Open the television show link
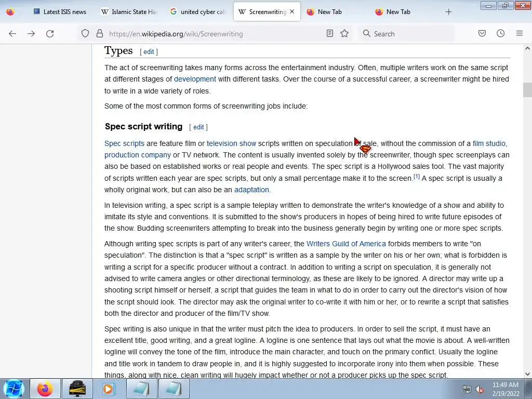Screen dimensions: 532x399 pyautogui.click(x=231, y=143)
